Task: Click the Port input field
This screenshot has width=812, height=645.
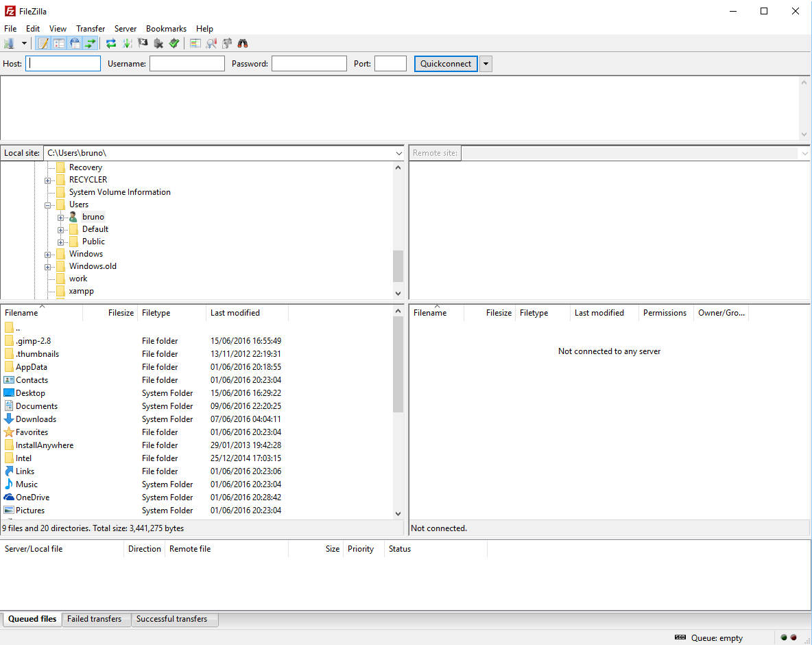Action: click(x=390, y=64)
